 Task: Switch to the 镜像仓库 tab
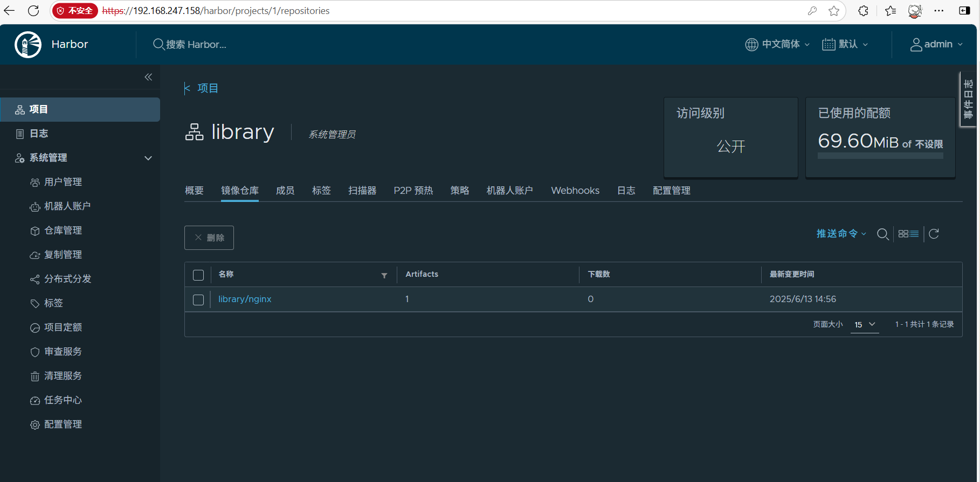(240, 191)
